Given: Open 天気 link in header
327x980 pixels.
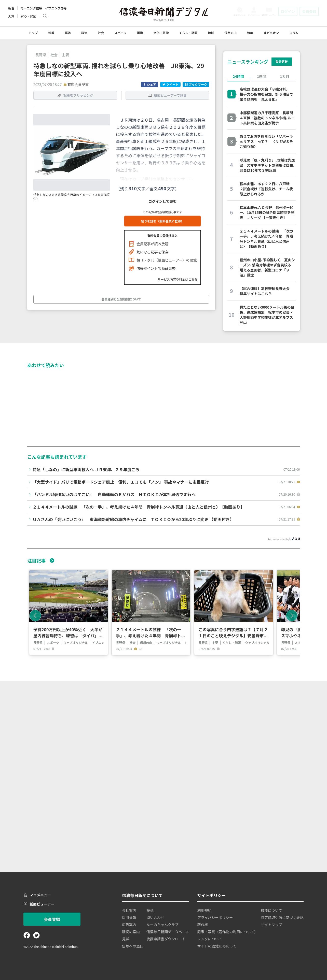Looking at the screenshot, I should pos(11,16).
